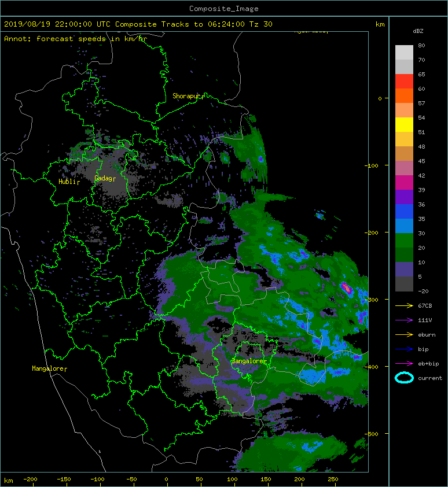Click the eb+bip legend label

pyautogui.click(x=428, y=363)
